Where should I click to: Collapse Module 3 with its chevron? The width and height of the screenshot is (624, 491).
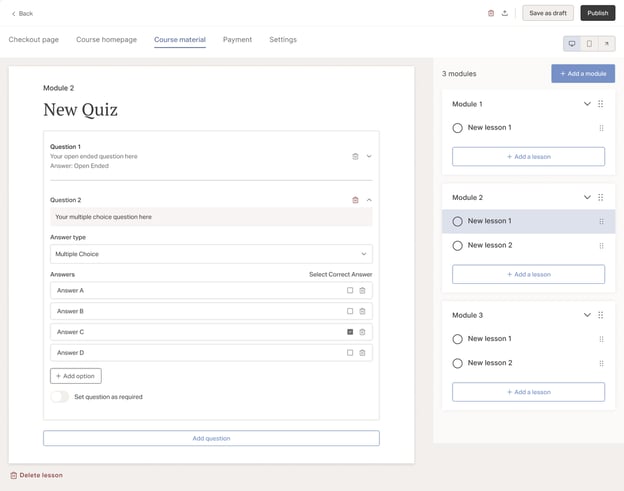pos(587,315)
